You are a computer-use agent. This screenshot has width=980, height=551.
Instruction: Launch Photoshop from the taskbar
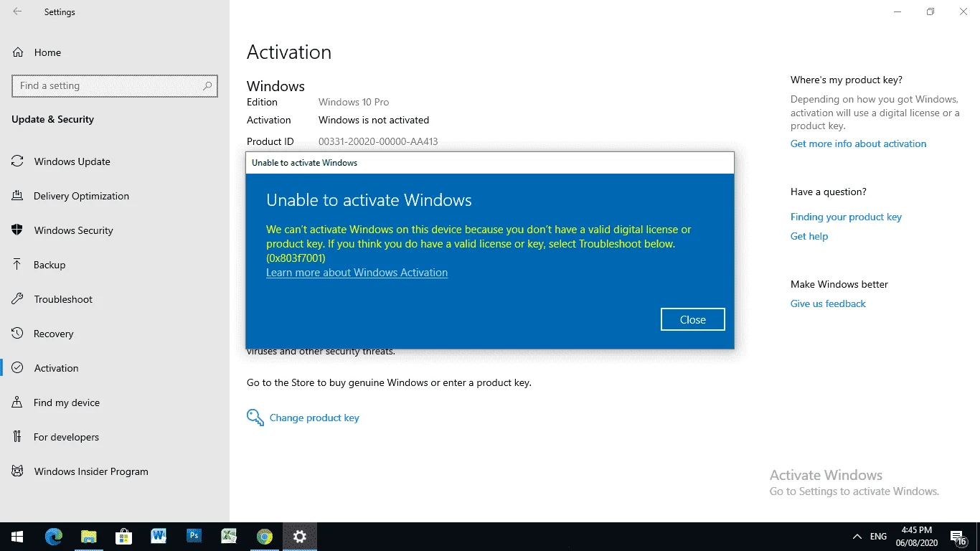tap(194, 537)
